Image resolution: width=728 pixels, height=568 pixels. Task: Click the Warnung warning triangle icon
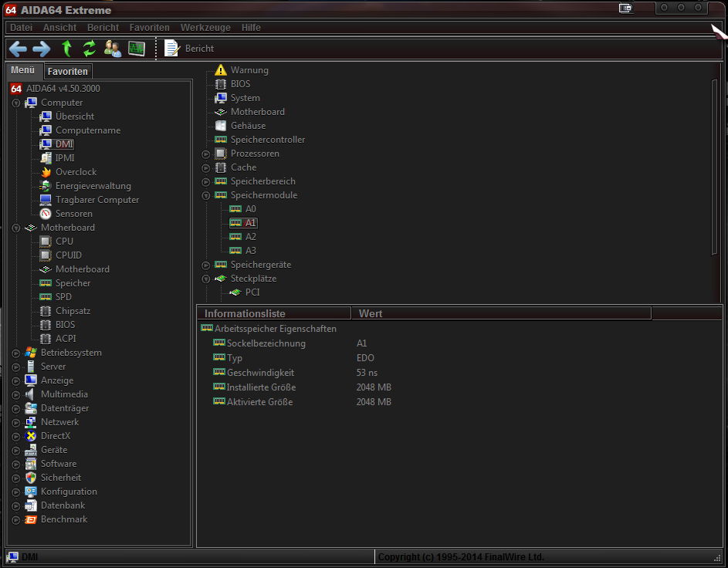click(221, 70)
